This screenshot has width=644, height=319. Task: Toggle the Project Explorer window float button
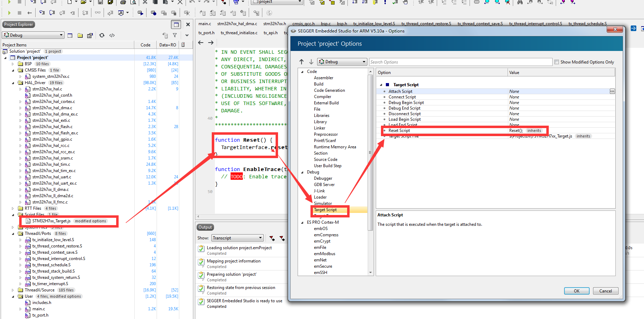coord(176,24)
